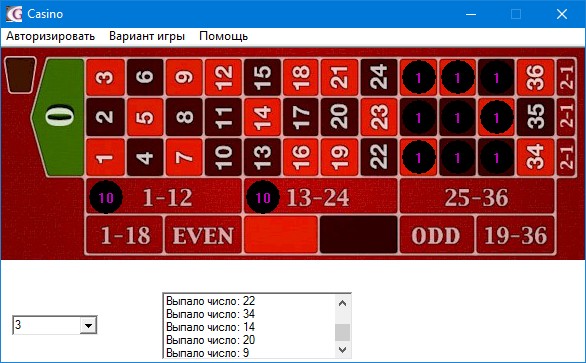Bet on number 7
Image resolution: width=586 pixels, height=363 pixels.
click(x=184, y=157)
